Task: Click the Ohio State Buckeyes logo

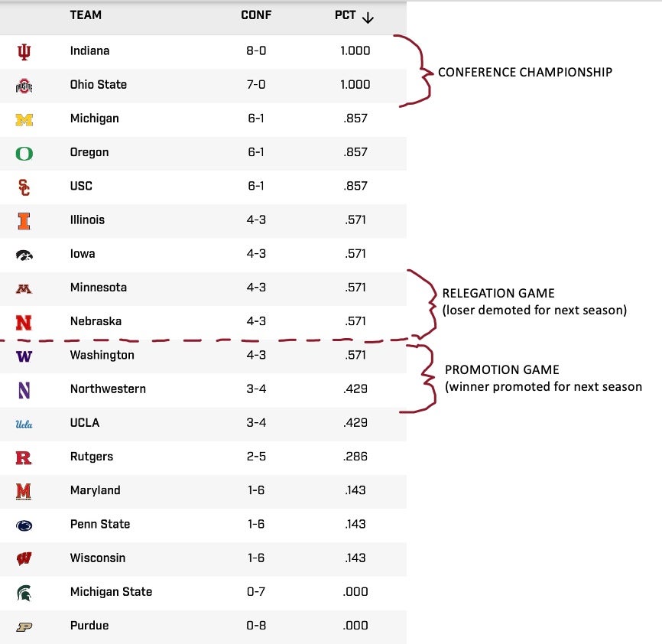Action: pyautogui.click(x=24, y=86)
